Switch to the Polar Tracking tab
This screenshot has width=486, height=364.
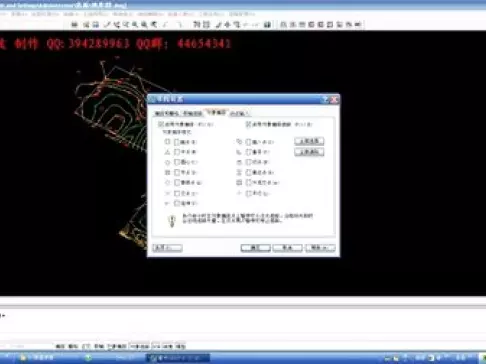pos(193,114)
